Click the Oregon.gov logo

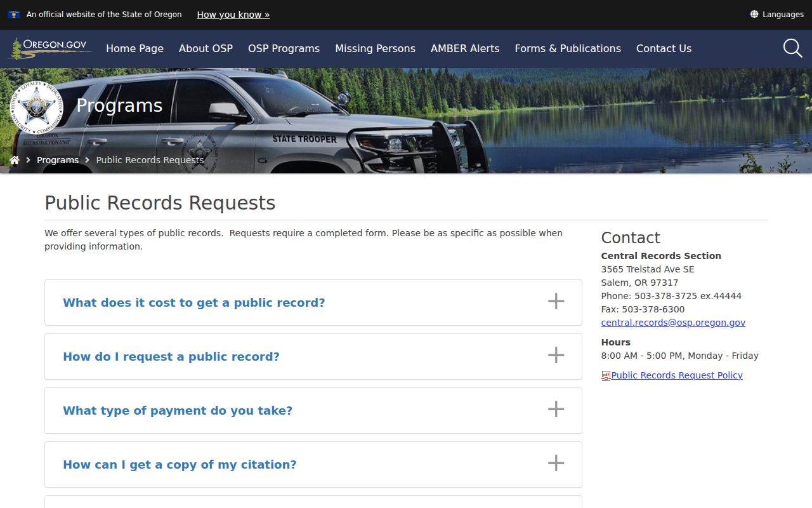click(50, 48)
